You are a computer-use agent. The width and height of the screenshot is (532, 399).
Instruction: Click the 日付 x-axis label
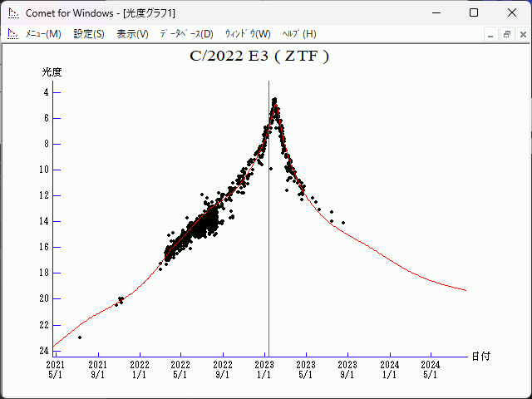tap(481, 357)
